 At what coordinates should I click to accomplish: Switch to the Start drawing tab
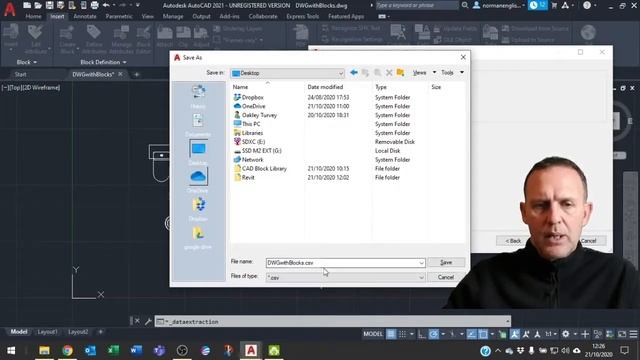20,74
